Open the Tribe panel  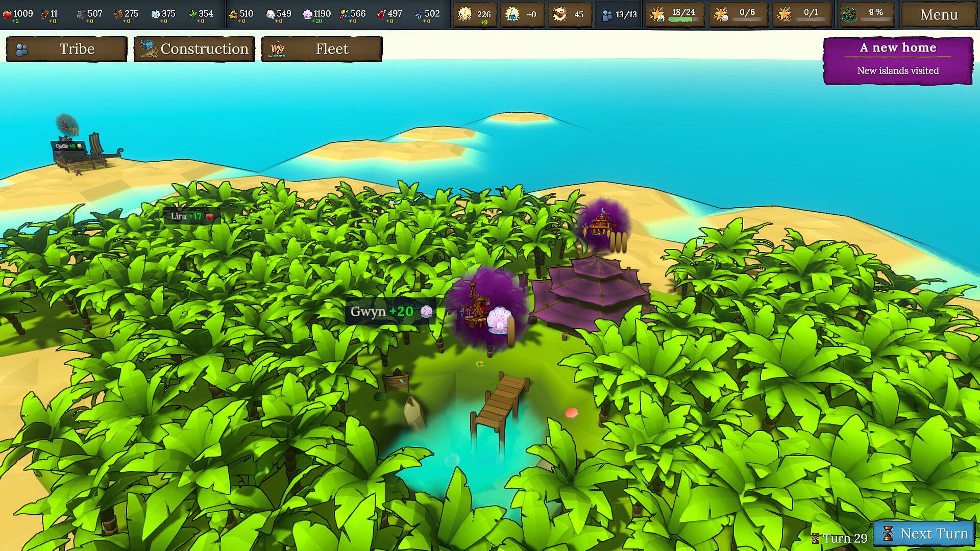click(67, 49)
